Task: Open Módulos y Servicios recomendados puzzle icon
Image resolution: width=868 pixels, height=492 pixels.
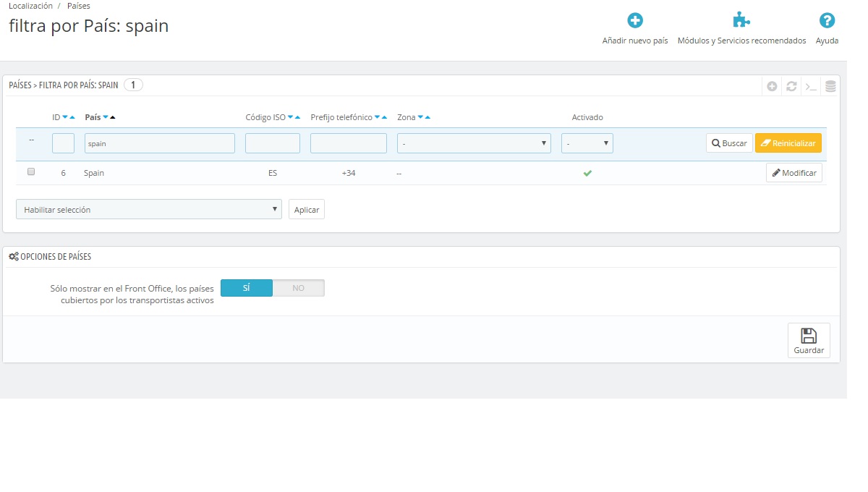Action: [x=741, y=20]
